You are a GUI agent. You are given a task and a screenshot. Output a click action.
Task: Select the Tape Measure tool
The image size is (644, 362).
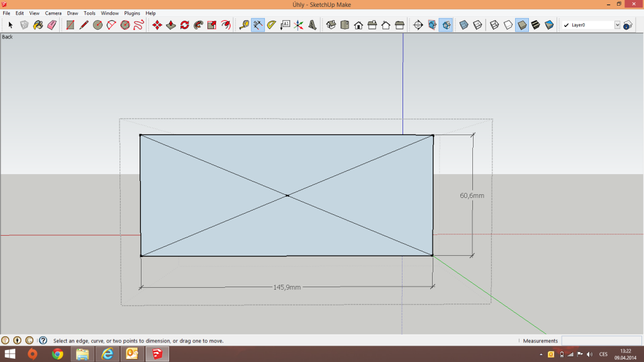point(244,25)
